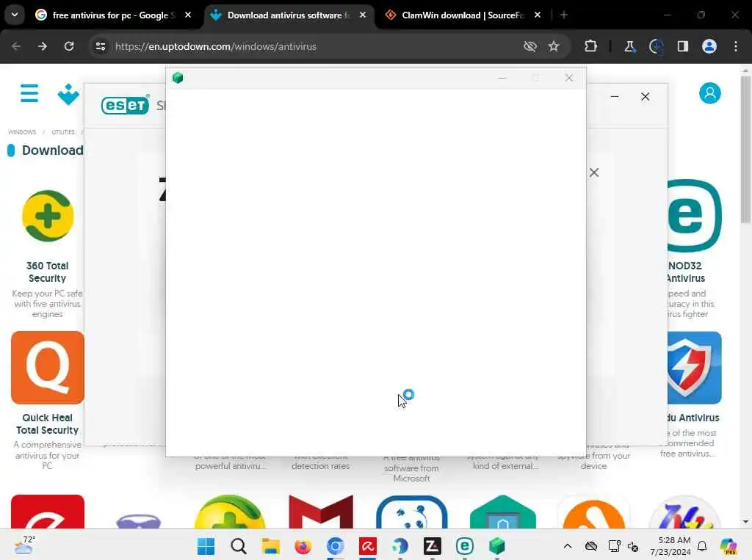Close the ESET window
752x560 pixels.
click(x=645, y=97)
